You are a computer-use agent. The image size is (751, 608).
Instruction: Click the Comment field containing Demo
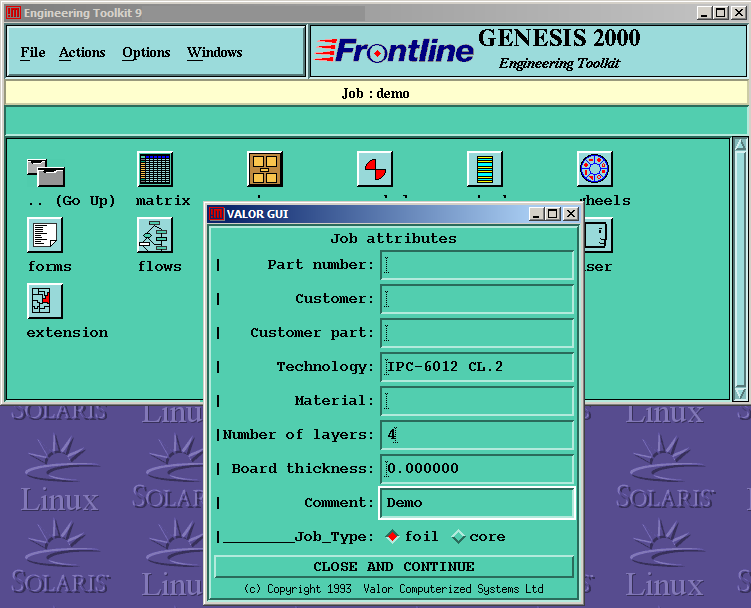477,503
